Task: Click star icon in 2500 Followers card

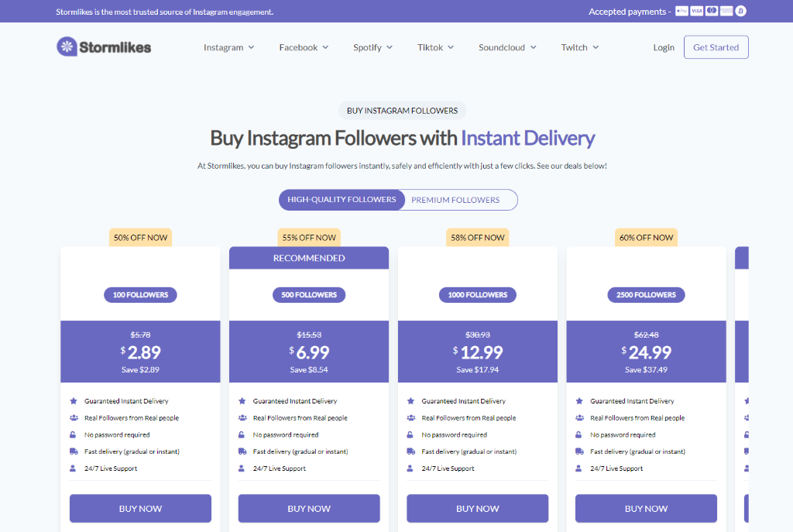Action: [579, 401]
